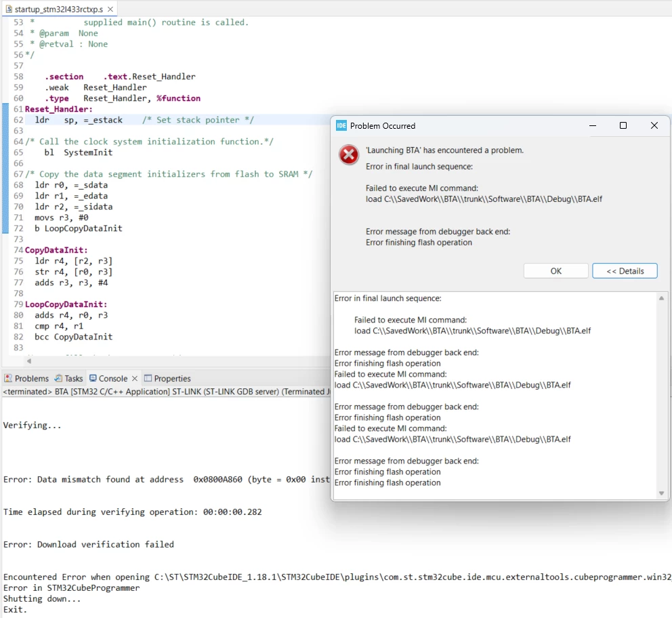Click ''Launching BTA' has encountered a problem' message

click(444, 150)
